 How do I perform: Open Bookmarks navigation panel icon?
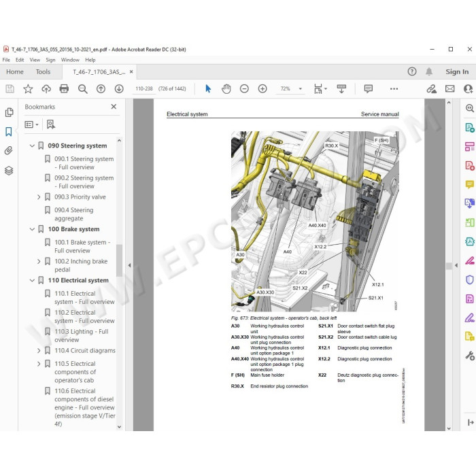pos(9,131)
